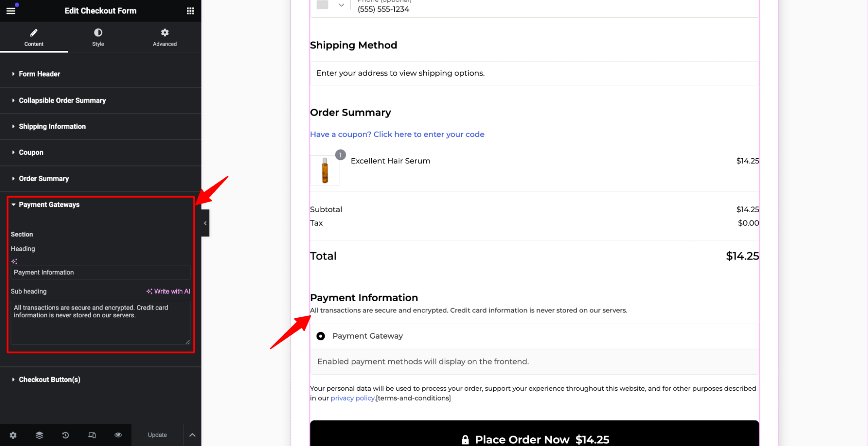Click the AI sparkle icon under Heading
868x446 pixels.
(14, 261)
